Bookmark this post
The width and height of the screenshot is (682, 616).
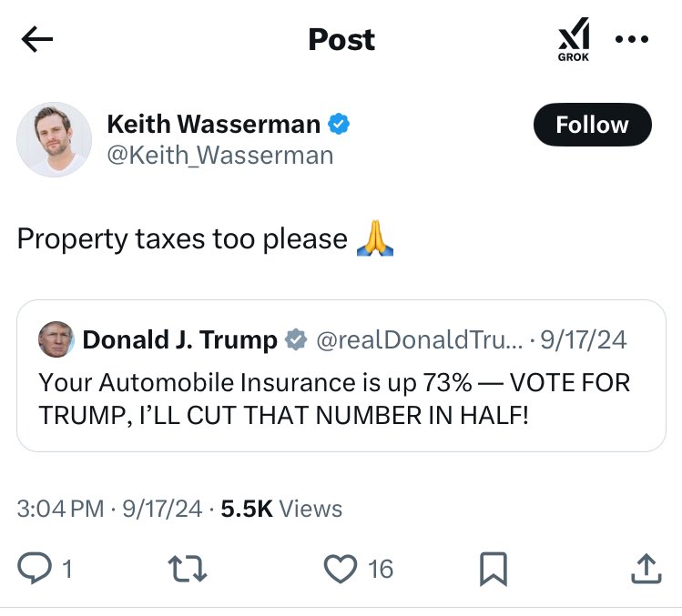click(493, 570)
